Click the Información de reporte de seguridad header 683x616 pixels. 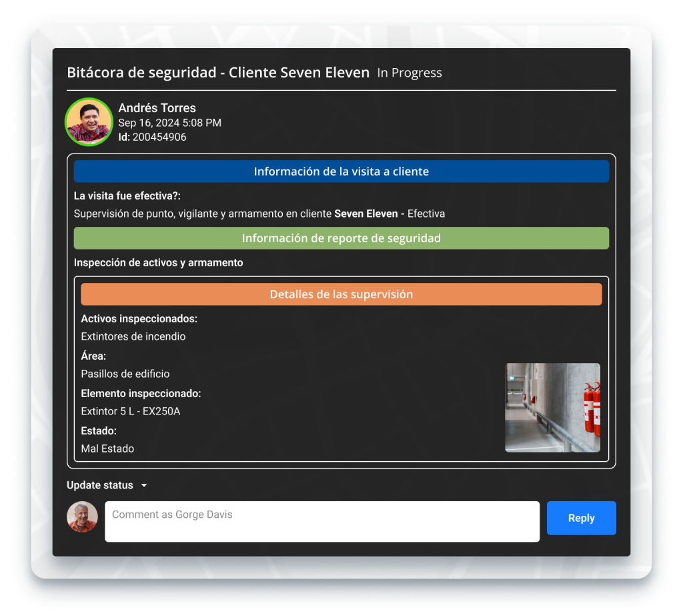(x=341, y=238)
